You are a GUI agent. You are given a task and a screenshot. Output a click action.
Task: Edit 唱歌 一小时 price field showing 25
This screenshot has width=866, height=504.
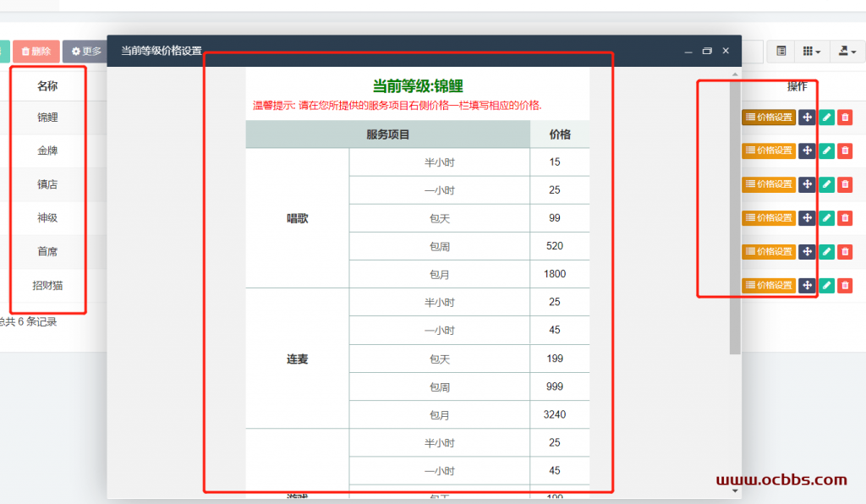tap(560, 190)
